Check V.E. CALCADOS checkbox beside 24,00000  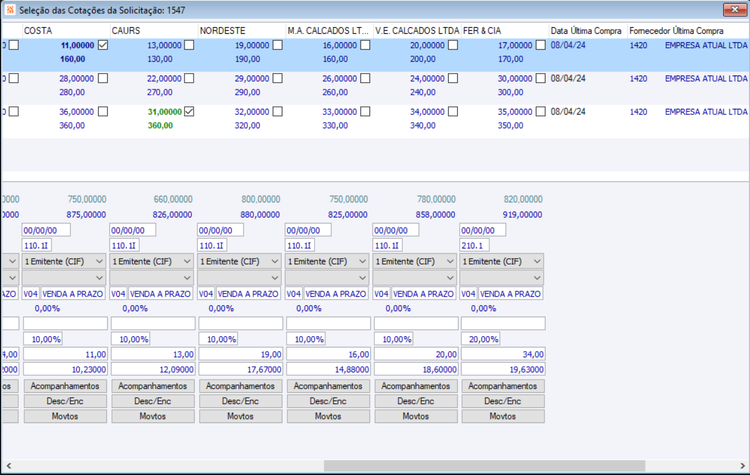(453, 78)
